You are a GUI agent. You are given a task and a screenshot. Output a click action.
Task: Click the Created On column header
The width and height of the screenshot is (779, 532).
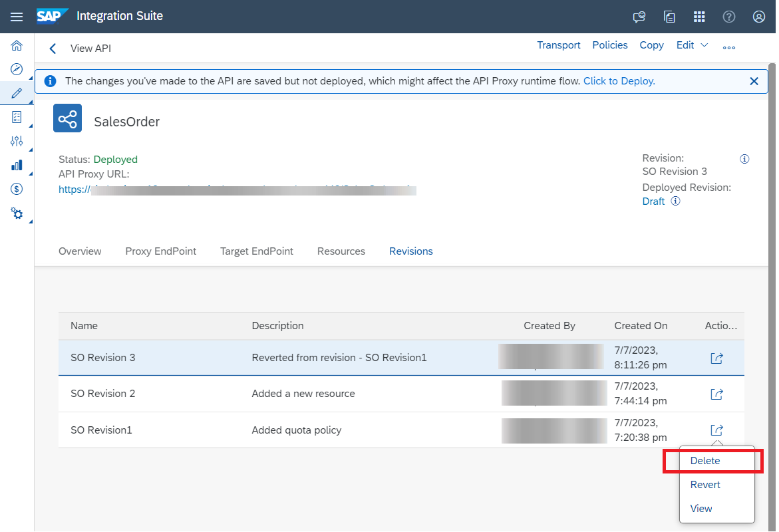click(641, 326)
